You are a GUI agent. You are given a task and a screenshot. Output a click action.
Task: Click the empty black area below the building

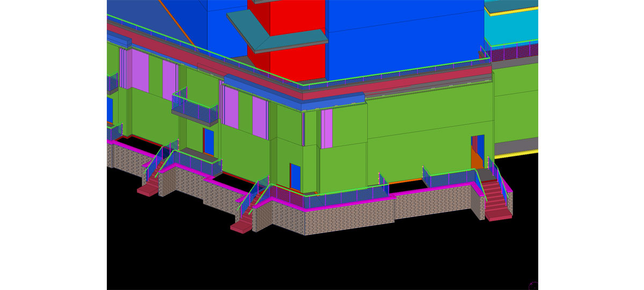coord(322,263)
